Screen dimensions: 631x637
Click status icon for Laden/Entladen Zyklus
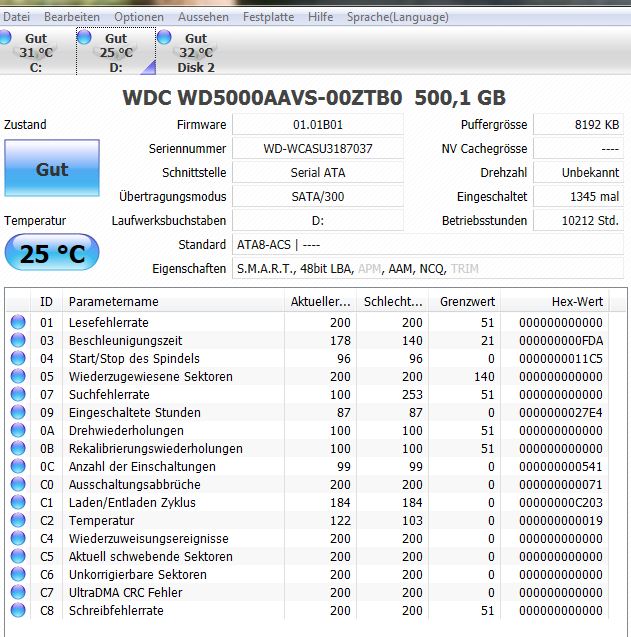(18, 502)
